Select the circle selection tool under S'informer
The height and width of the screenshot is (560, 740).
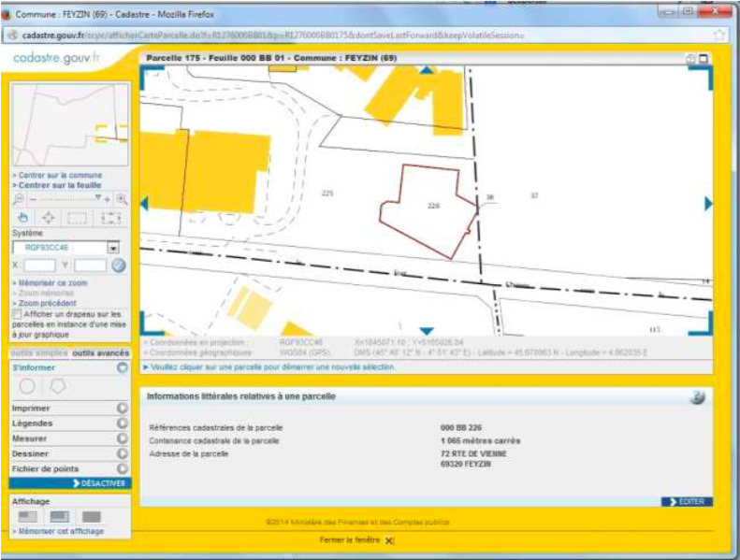[x=28, y=386]
